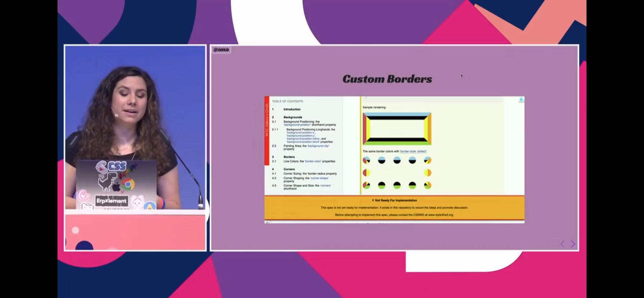Click the speaker video thumbnail
The width and height of the screenshot is (644, 298).
click(135, 148)
